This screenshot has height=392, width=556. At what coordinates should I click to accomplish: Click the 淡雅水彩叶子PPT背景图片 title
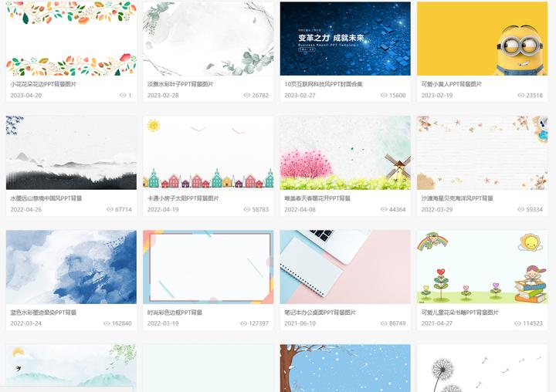181,84
